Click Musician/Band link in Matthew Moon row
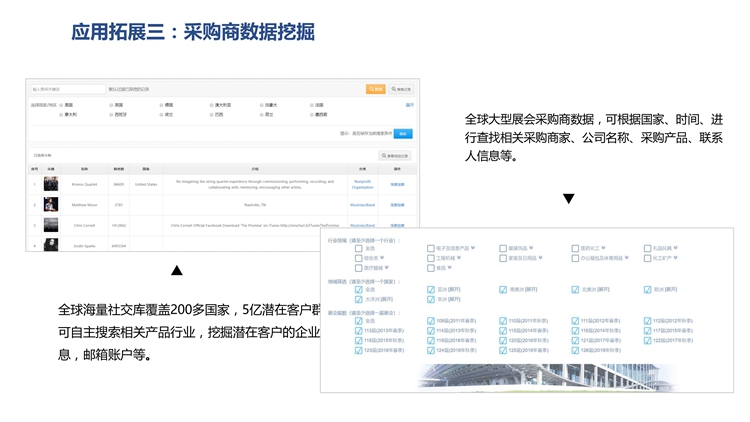The height and width of the screenshot is (422, 750). pos(362,205)
